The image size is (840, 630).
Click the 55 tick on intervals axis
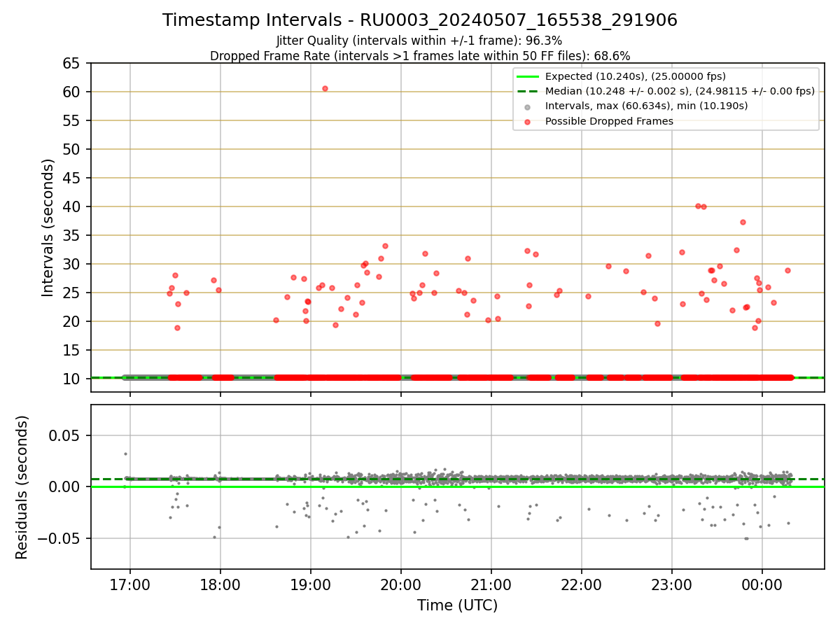click(72, 120)
